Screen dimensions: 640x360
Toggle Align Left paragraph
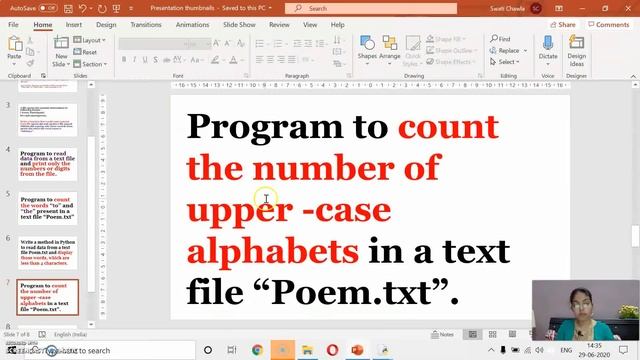pyautogui.click(x=259, y=60)
